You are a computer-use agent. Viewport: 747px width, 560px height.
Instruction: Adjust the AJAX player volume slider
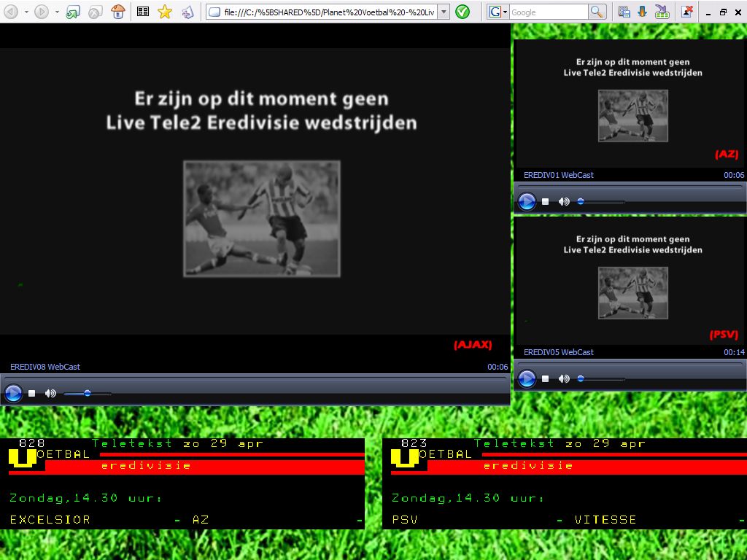[x=88, y=393]
